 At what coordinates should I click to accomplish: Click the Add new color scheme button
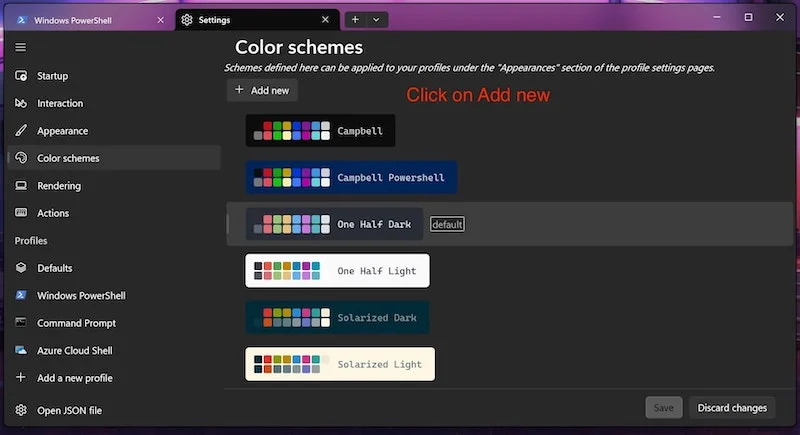262,90
